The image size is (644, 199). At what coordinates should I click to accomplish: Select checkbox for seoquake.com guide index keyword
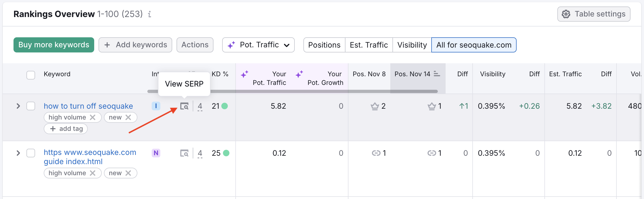[31, 153]
